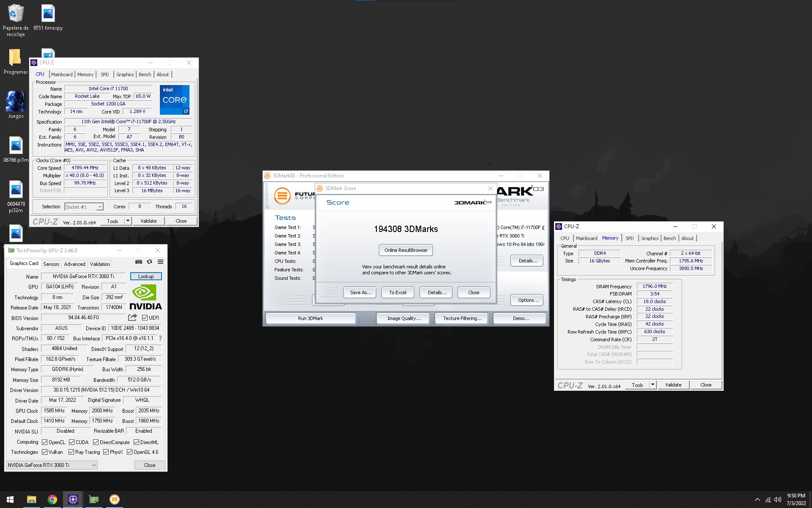Open the 8551 timespy image file
Screen dimensions: 812x508
48,17
